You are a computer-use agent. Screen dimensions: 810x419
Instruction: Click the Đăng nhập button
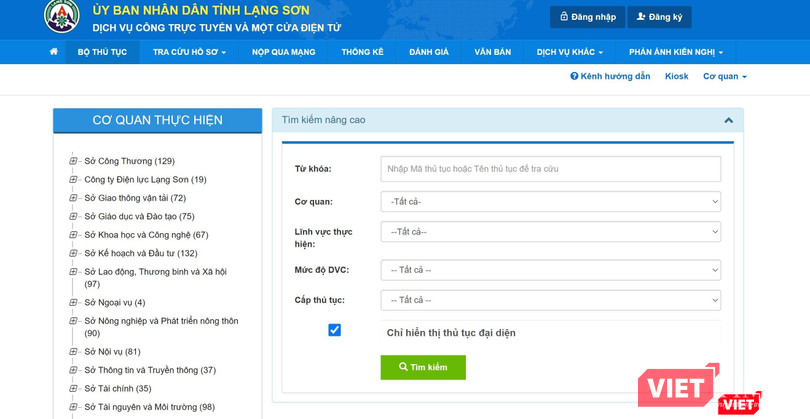coord(587,17)
